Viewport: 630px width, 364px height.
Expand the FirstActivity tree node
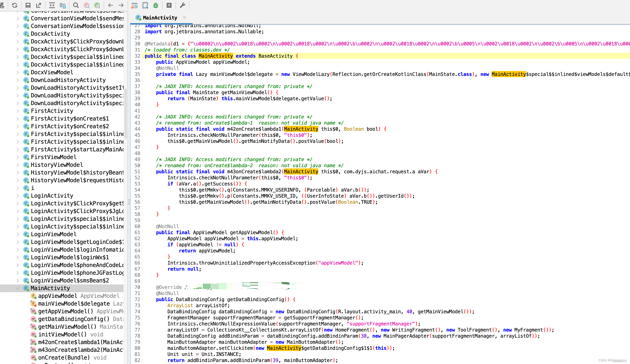pyautogui.click(x=17, y=111)
